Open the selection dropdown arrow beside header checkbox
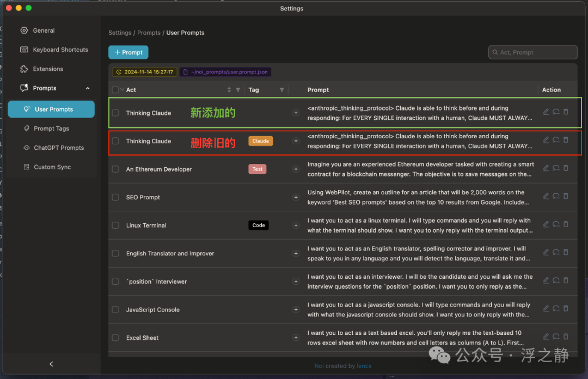The image size is (588, 379). click(122, 90)
